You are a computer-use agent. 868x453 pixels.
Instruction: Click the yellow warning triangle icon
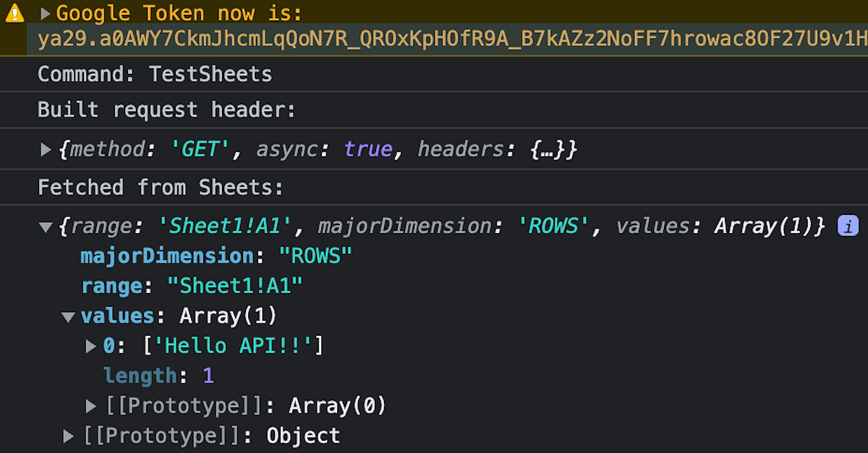click(13, 12)
